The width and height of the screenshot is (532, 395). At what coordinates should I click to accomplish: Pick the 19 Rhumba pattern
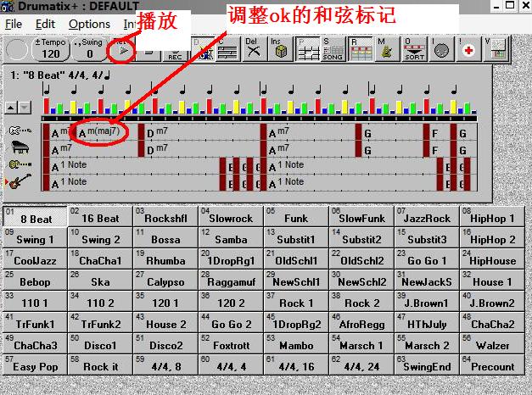(x=165, y=259)
